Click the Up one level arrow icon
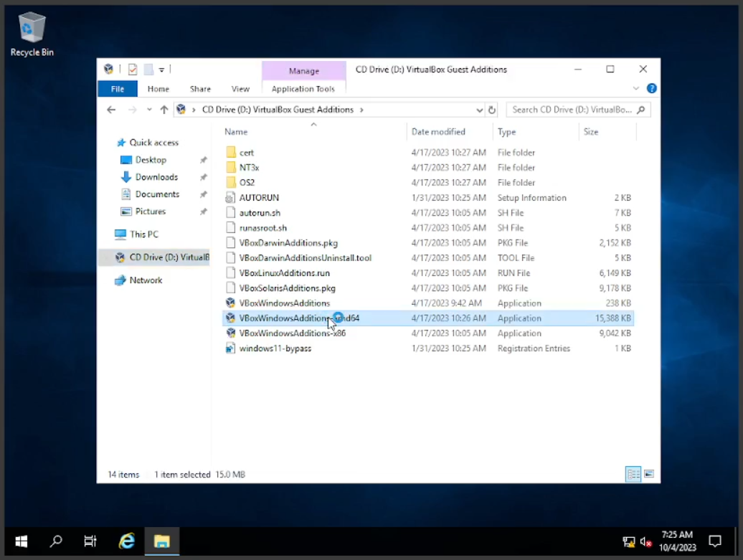The width and height of the screenshot is (743, 560). [x=164, y=110]
